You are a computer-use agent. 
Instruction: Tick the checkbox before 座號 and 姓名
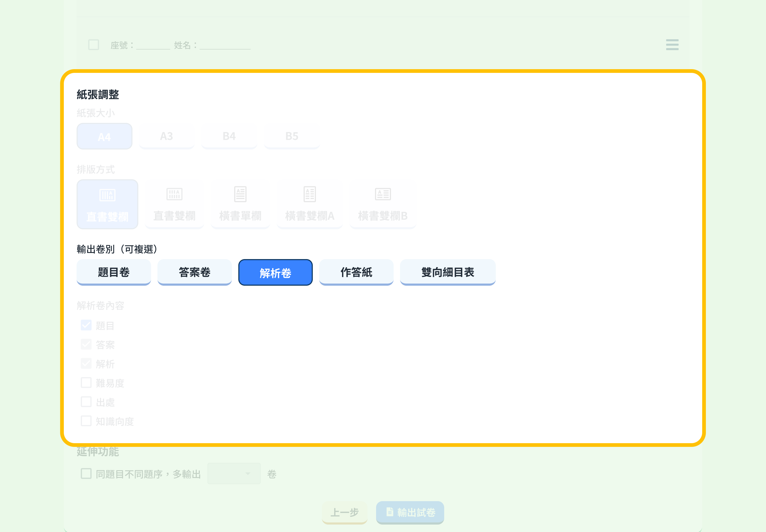(94, 45)
